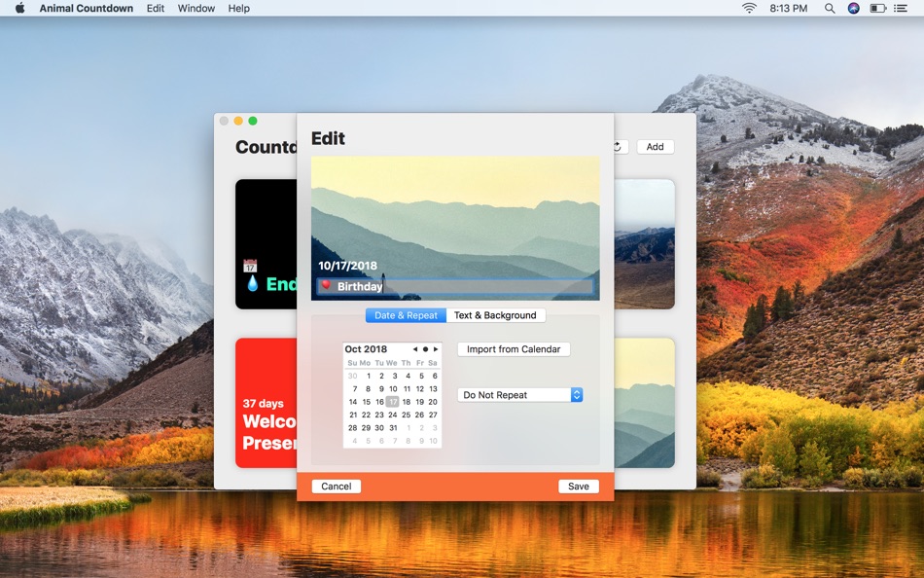Switch to Date & Repeat tab

[406, 315]
